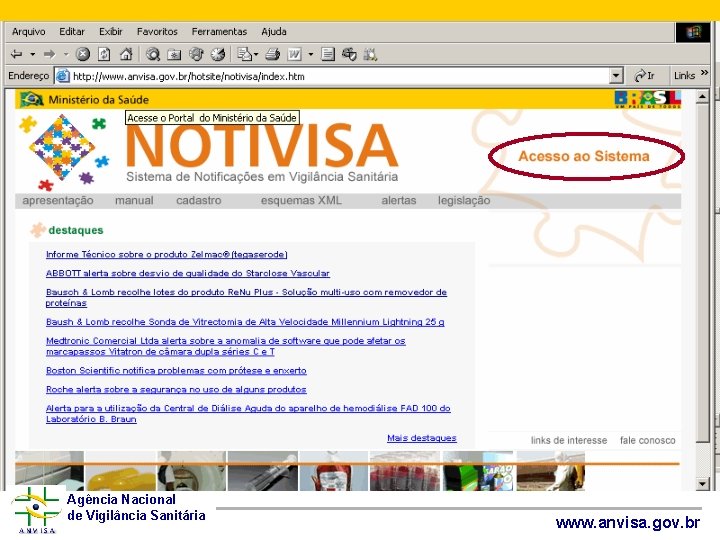
Task: Click the scrollbar down arrow
Action: coord(702,484)
